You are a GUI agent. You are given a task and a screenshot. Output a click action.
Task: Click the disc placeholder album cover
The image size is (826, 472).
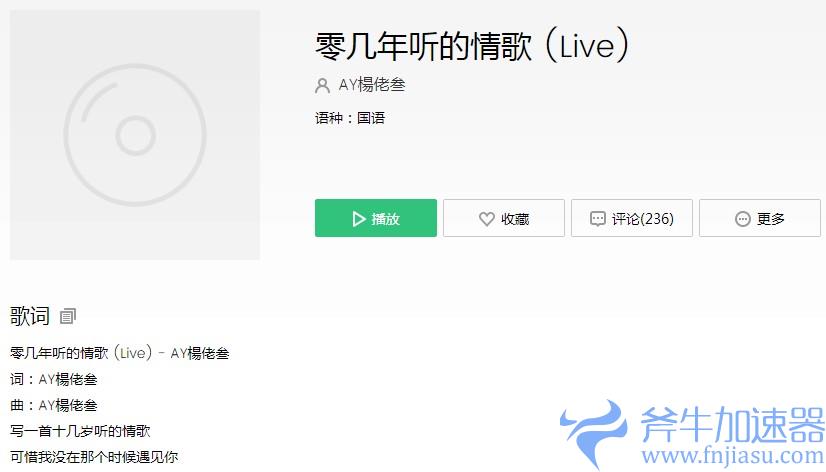click(x=135, y=135)
